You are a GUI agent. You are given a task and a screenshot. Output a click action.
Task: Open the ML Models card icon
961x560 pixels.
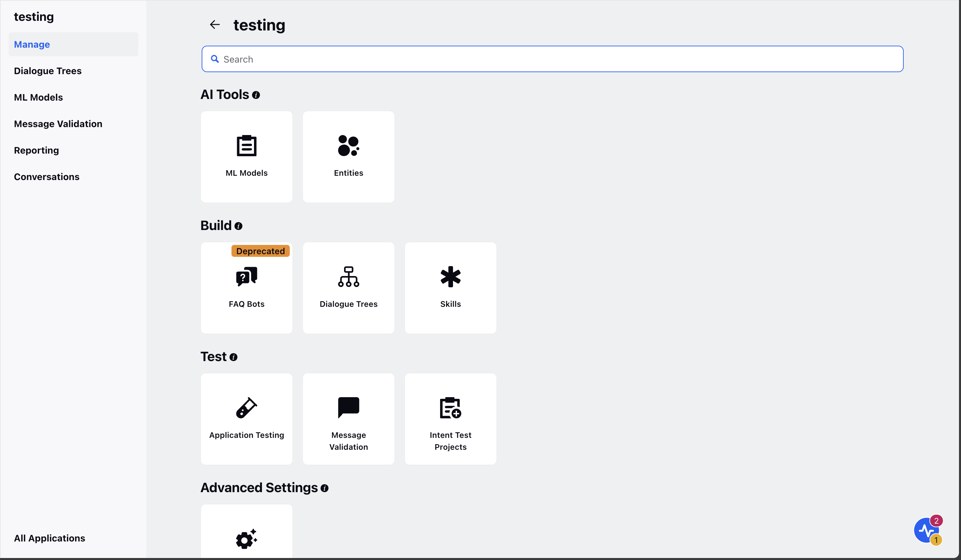pos(247,146)
